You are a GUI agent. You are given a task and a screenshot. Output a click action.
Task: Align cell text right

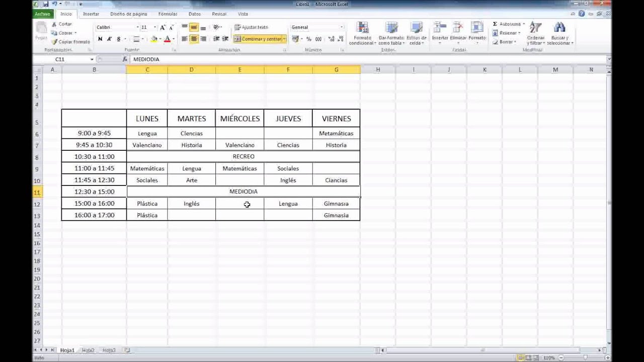203,39
